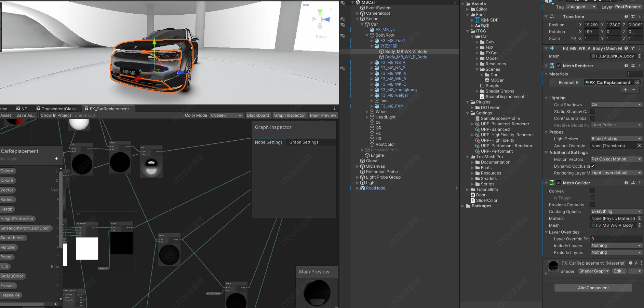Open the Color Mode dropdown
This screenshot has width=644, height=308.
pyautogui.click(x=226, y=115)
